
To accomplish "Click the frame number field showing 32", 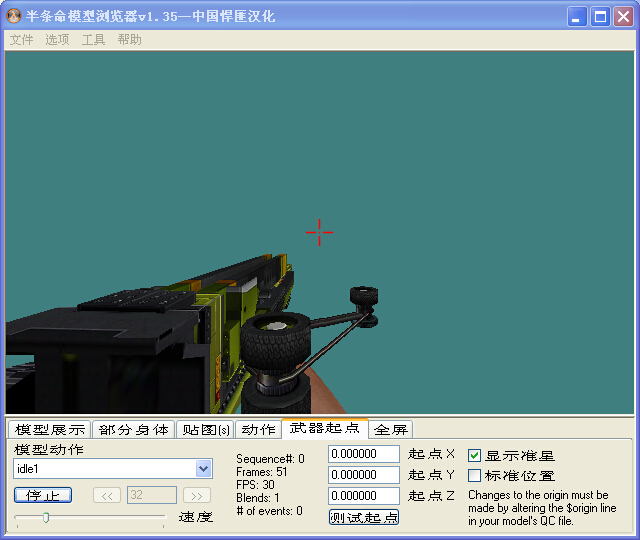I will pos(152,495).
